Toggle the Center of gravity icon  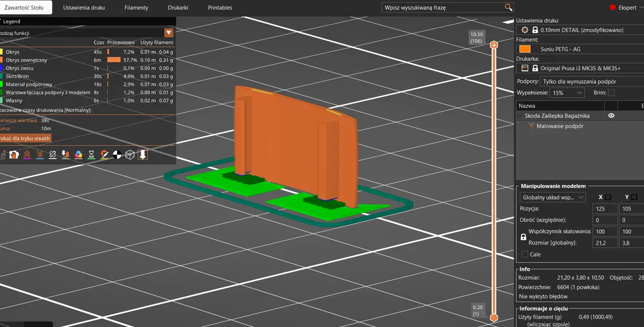pos(117,155)
